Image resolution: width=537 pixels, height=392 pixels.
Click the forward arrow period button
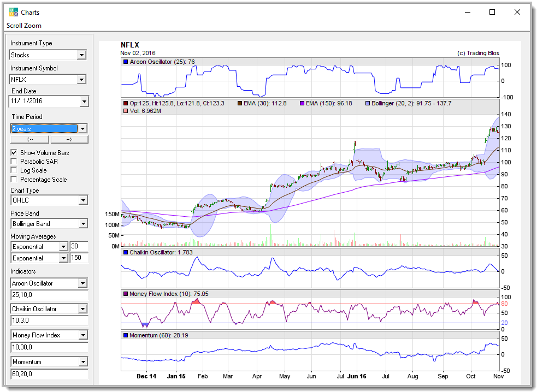coord(69,139)
